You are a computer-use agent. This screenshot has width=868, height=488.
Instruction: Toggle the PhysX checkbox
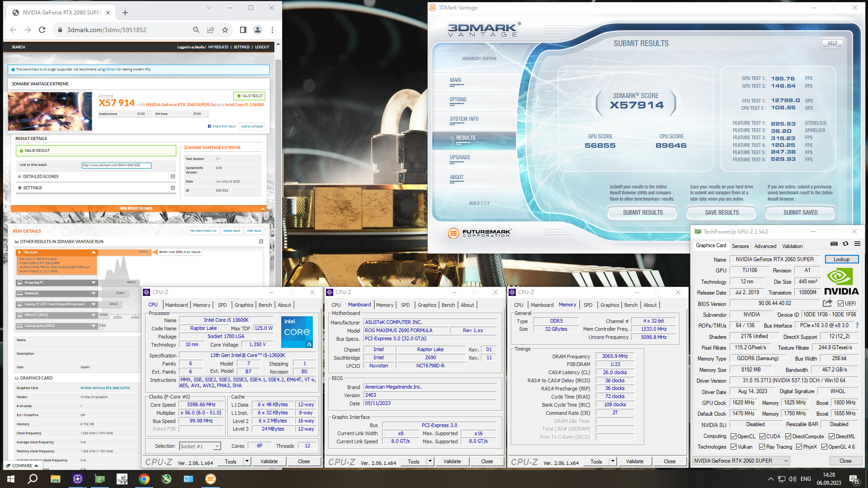click(799, 447)
